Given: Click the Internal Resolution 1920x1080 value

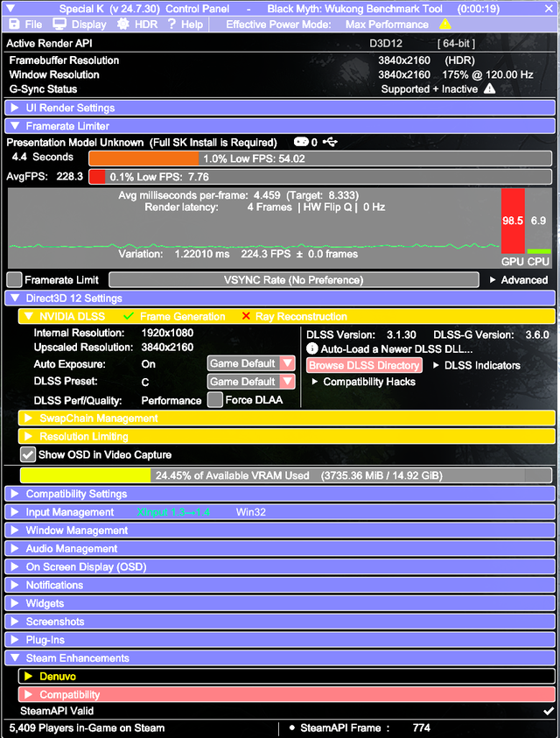Looking at the screenshot, I should tap(167, 333).
